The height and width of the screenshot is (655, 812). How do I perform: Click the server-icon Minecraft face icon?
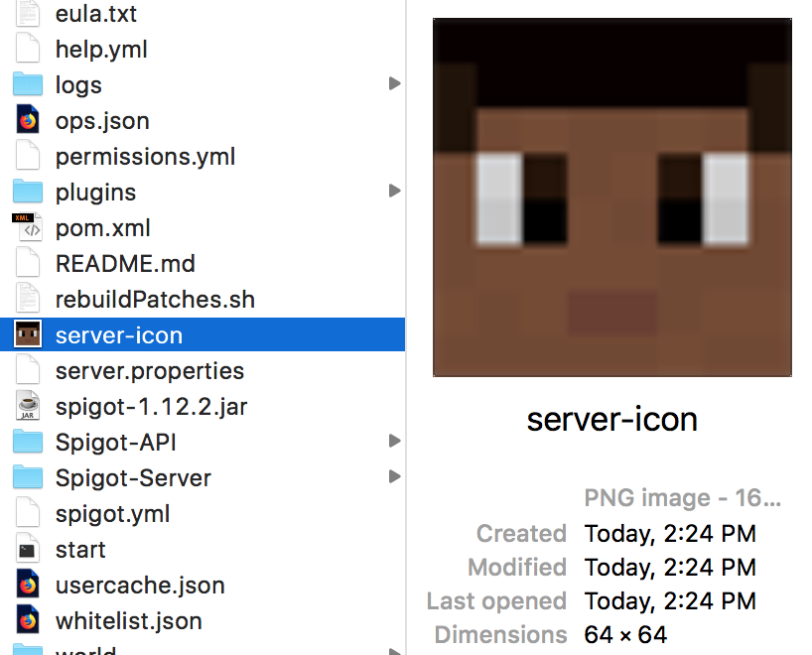27,334
